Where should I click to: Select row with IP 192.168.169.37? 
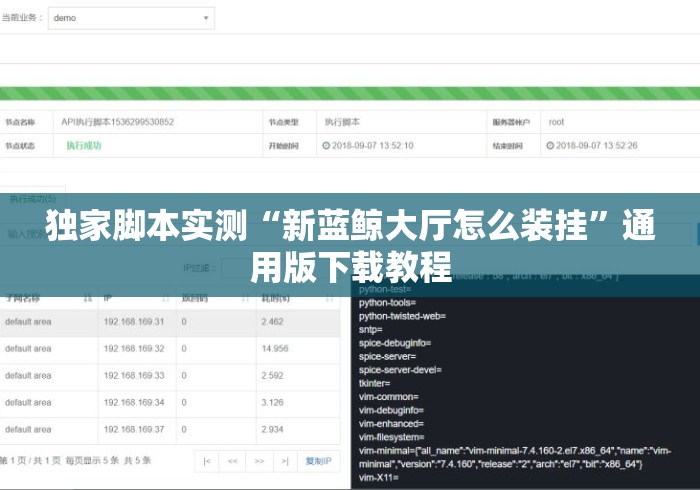click(170, 429)
